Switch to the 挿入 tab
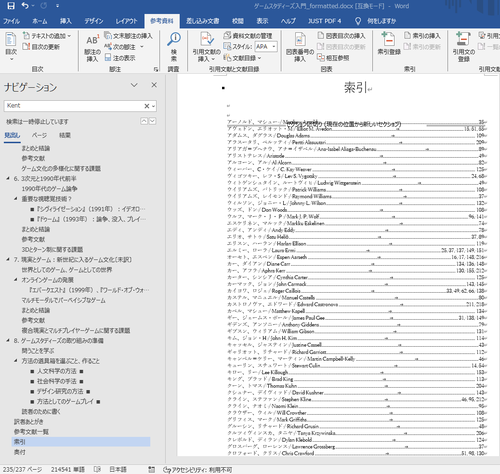Image resolution: width=500 pixels, height=474 pixels. [66, 21]
